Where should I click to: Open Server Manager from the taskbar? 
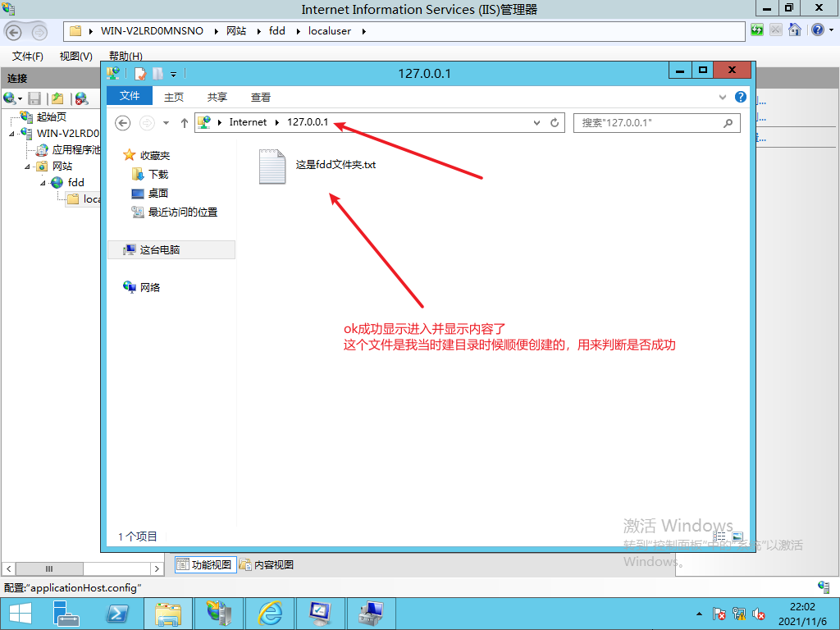tap(66, 614)
